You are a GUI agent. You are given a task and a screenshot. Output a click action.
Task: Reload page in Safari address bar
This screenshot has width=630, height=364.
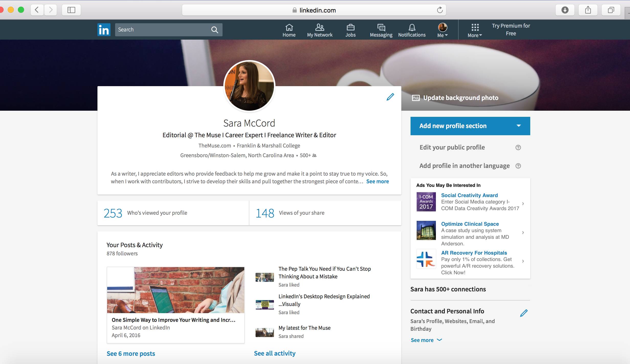(x=439, y=10)
